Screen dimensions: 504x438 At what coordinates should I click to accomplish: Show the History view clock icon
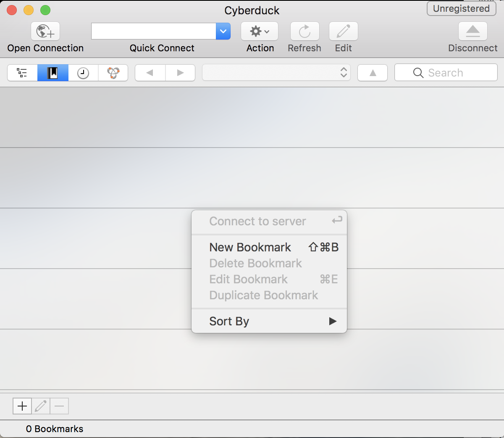pos(83,73)
